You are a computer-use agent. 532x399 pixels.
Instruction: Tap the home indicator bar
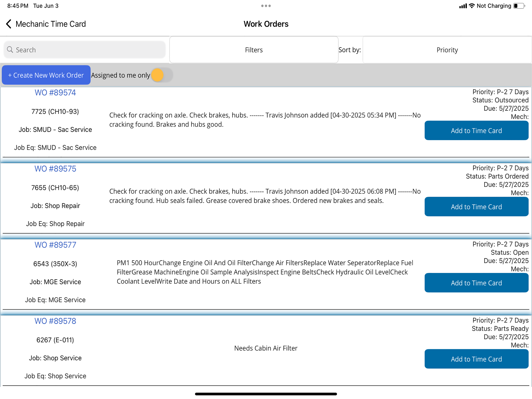[x=266, y=394]
